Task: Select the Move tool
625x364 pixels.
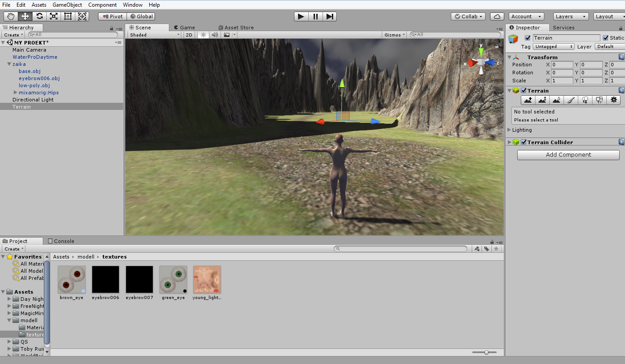Action: click(x=25, y=16)
